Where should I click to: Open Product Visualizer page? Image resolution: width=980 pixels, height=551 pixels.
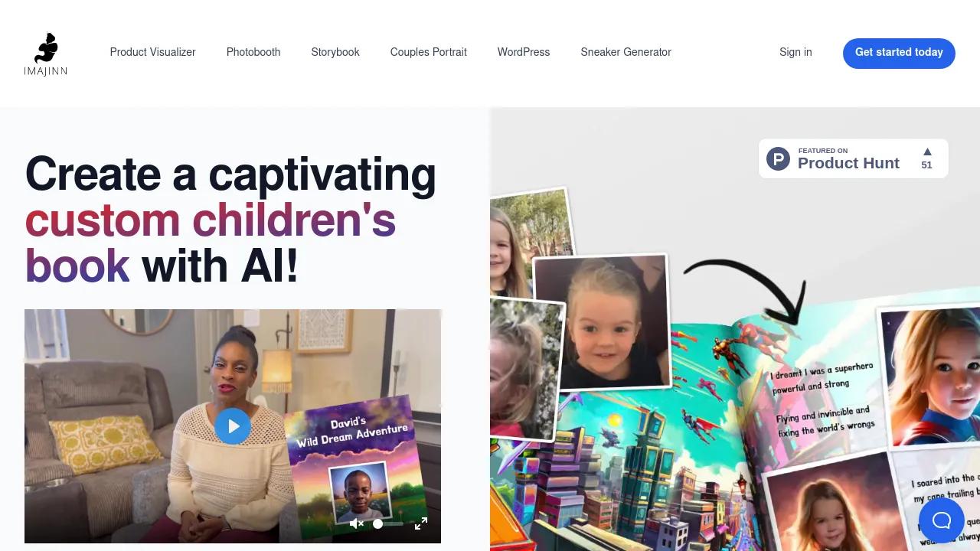(153, 52)
